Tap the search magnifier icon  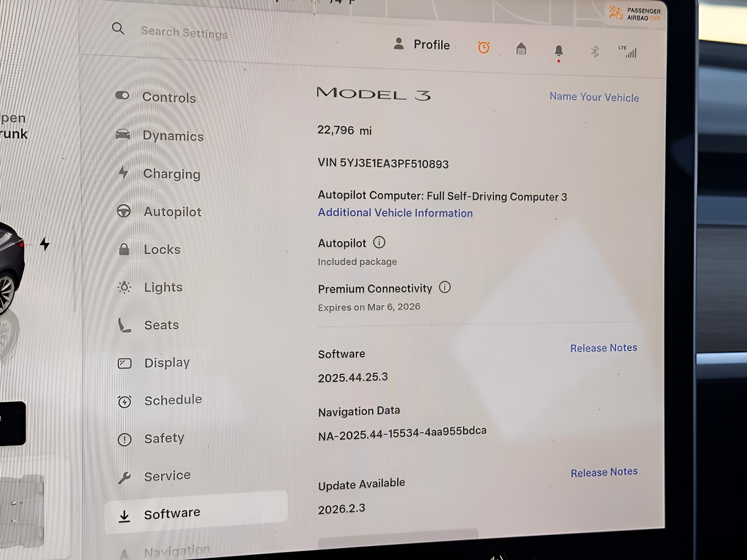[x=118, y=28]
